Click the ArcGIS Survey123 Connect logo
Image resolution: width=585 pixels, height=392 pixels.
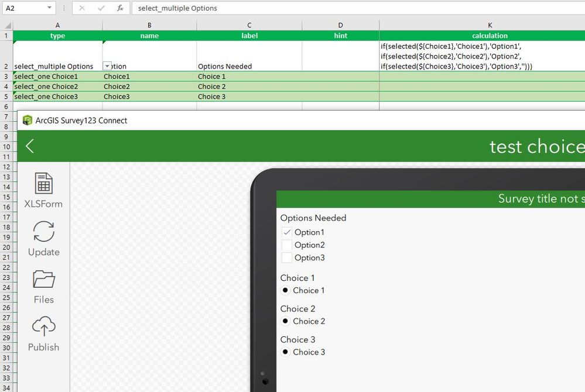pyautogui.click(x=28, y=121)
